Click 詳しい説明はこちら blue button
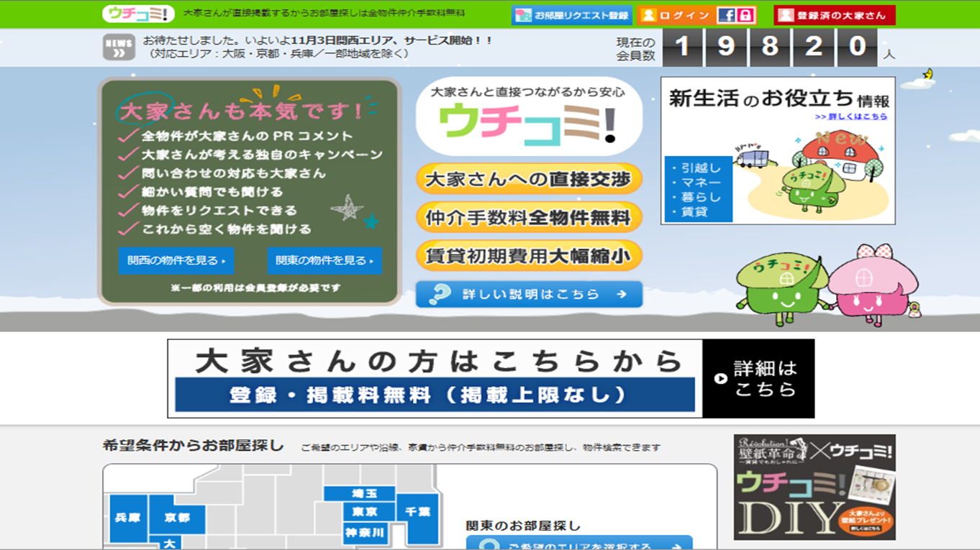 529,294
